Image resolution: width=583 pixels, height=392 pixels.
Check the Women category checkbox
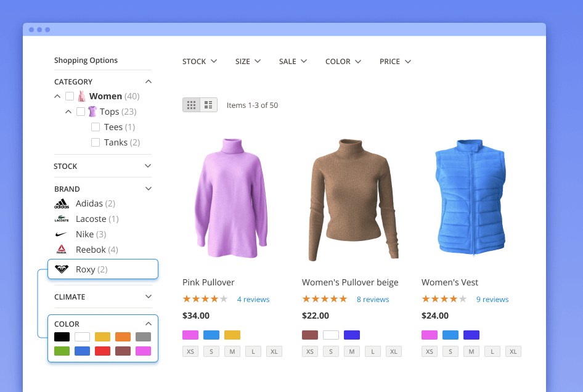click(70, 96)
